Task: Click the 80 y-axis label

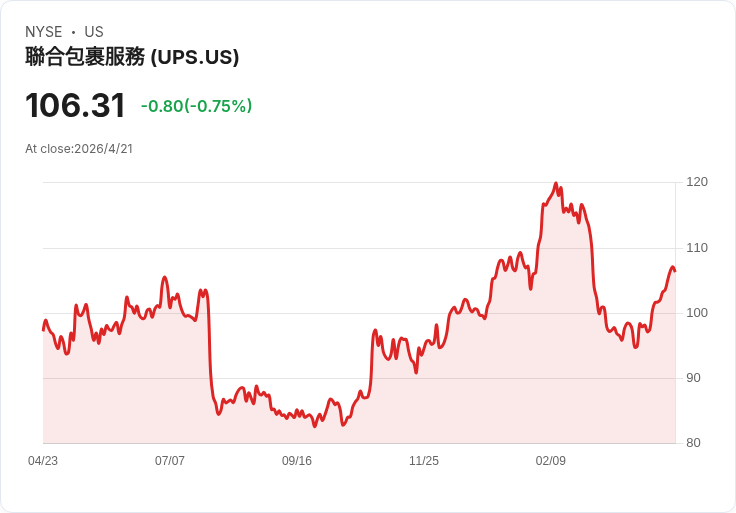Action: click(694, 443)
